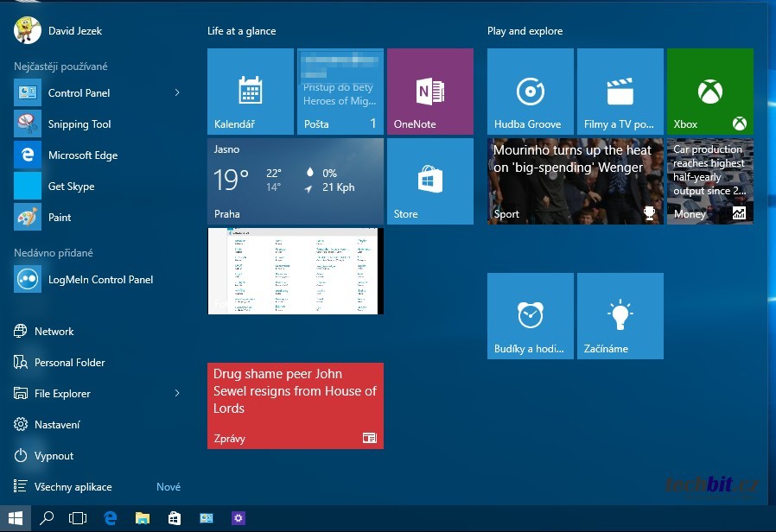Open the screenshot photo thumbnail tile
The image size is (776, 532).
click(296, 271)
